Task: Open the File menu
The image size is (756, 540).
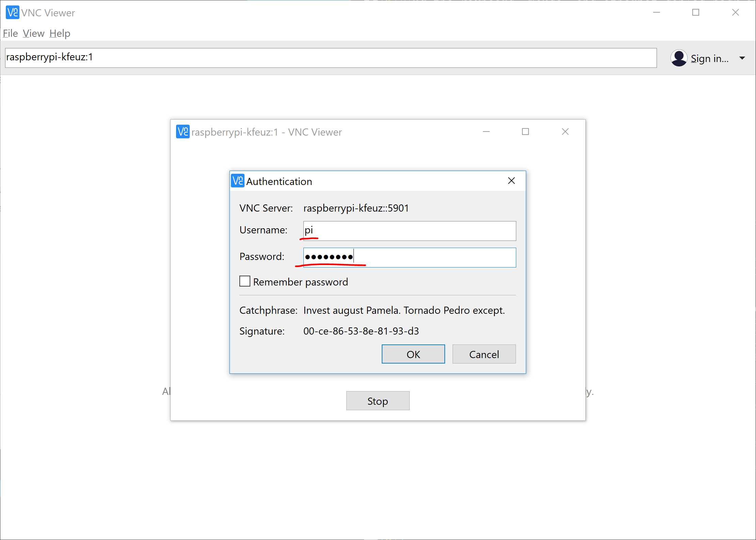Action: coord(10,33)
